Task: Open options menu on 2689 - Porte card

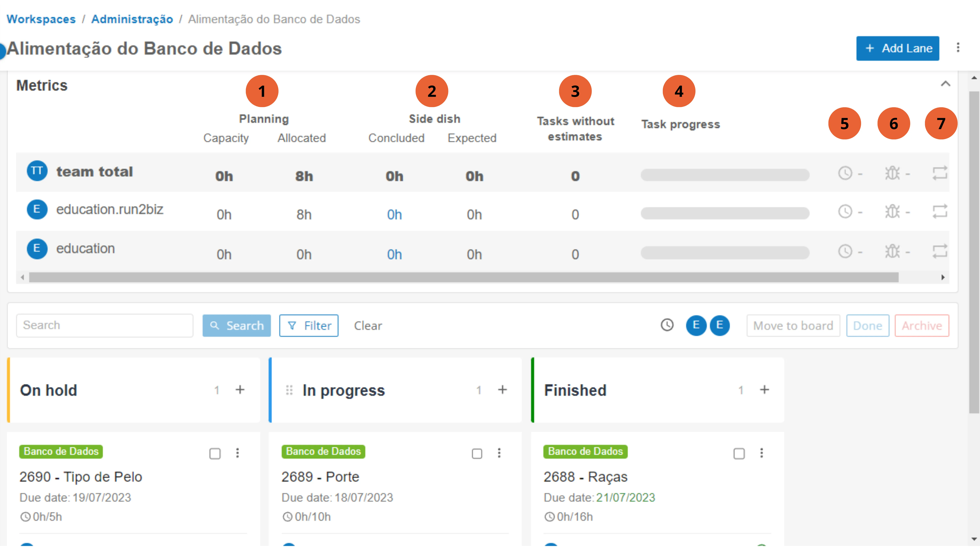Action: click(499, 453)
